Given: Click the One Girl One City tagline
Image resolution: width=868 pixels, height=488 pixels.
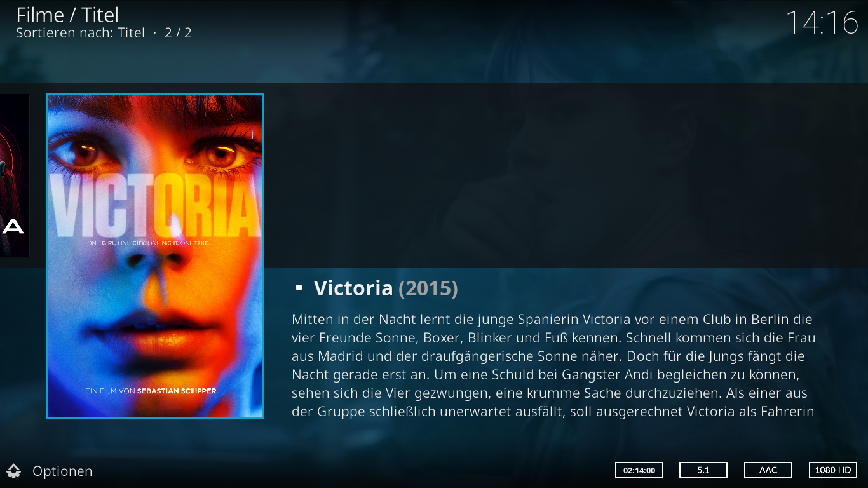Looking at the screenshot, I should [148, 243].
